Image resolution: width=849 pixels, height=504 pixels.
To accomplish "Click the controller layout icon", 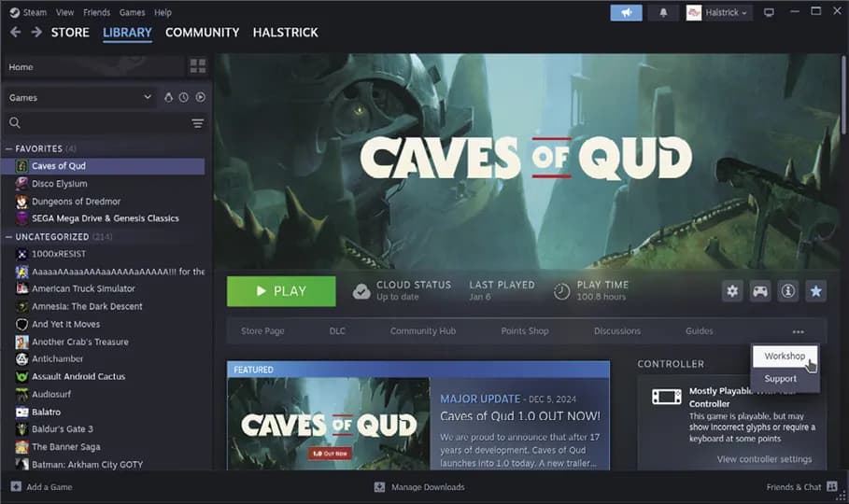I will tap(760, 291).
